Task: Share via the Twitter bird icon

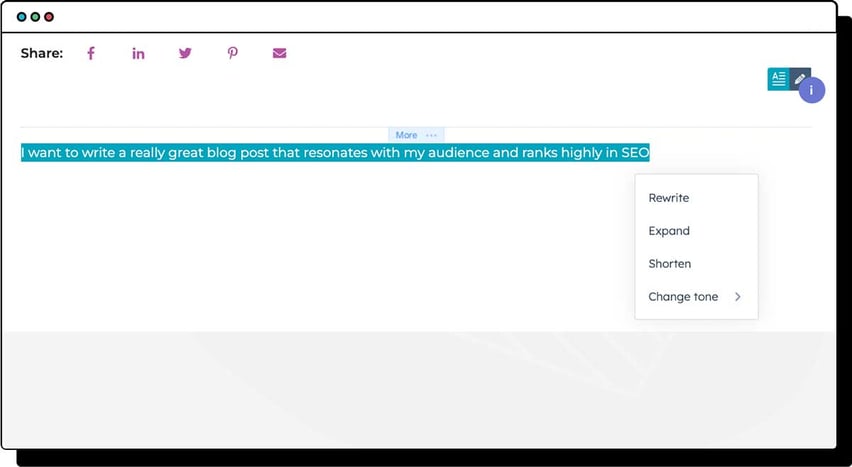Action: (x=185, y=53)
